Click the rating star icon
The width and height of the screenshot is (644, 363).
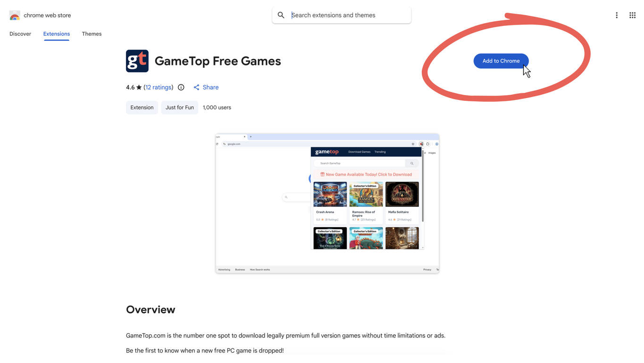(x=139, y=87)
